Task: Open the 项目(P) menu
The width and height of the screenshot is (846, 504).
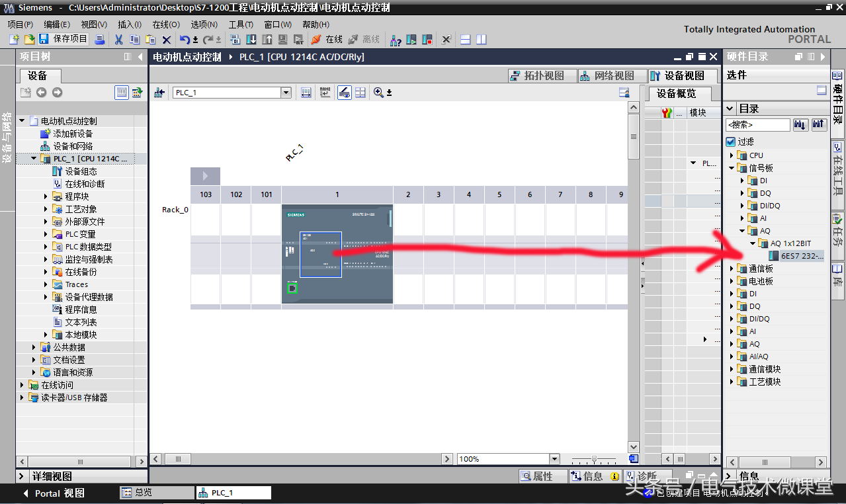Action: tap(20, 24)
